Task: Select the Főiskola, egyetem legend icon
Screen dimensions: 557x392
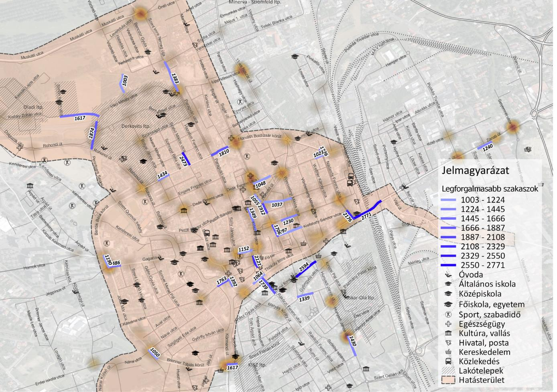Action: point(447,305)
